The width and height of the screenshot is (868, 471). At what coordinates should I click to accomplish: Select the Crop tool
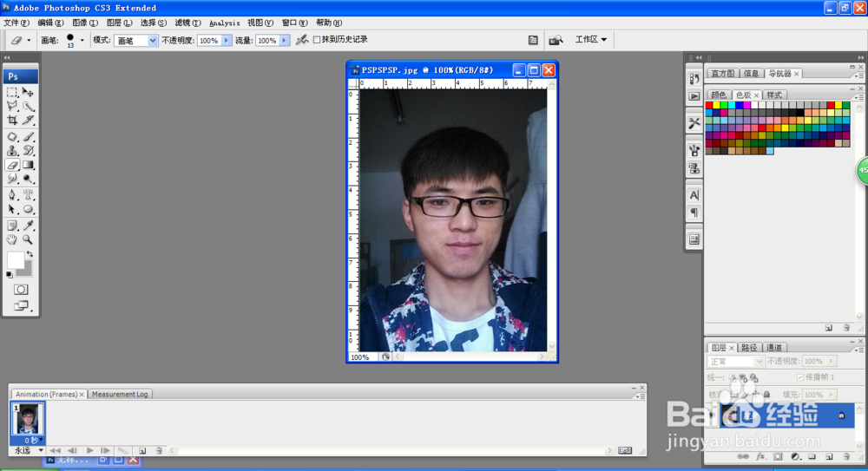(12, 120)
